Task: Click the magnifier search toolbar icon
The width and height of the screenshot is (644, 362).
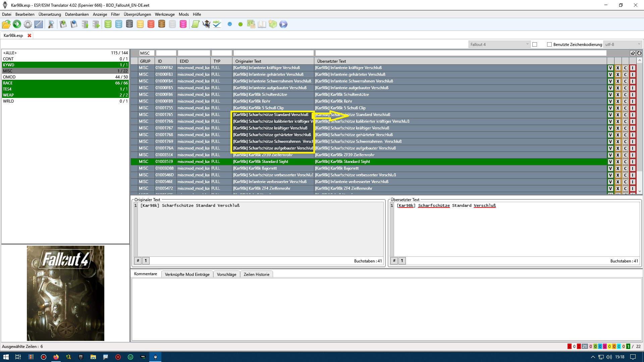Action: pos(51,24)
